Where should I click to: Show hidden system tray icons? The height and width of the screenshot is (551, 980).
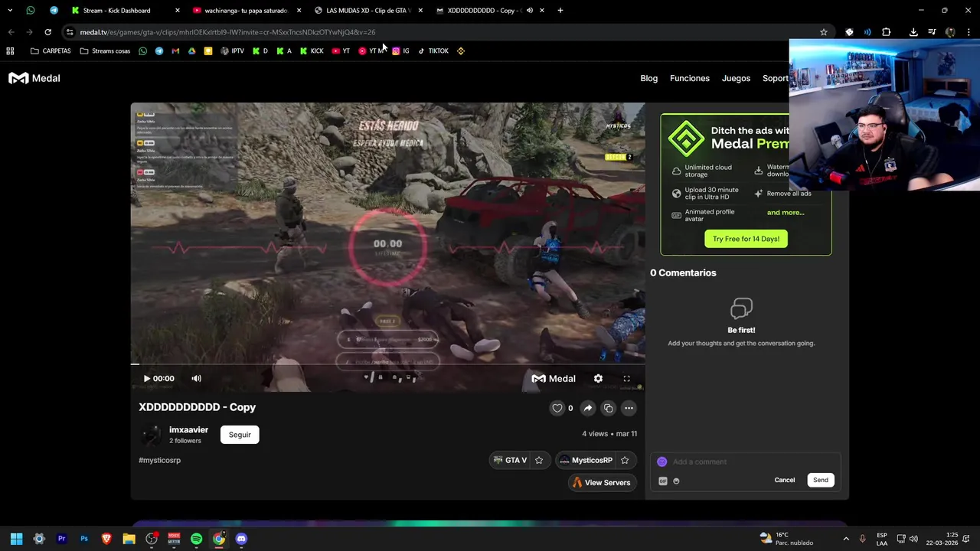[x=846, y=539]
